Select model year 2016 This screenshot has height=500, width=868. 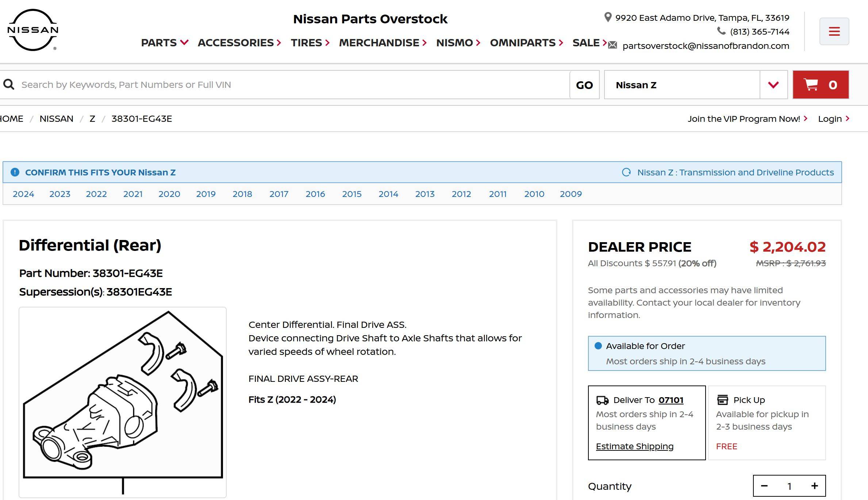[x=315, y=194]
